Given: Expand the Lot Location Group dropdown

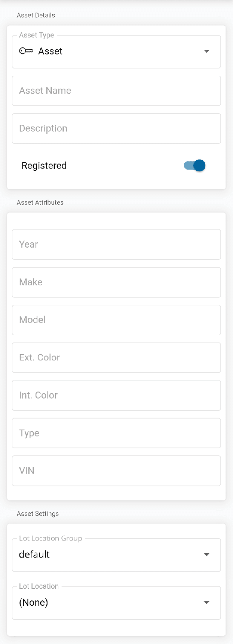Looking at the screenshot, I should [x=206, y=555].
